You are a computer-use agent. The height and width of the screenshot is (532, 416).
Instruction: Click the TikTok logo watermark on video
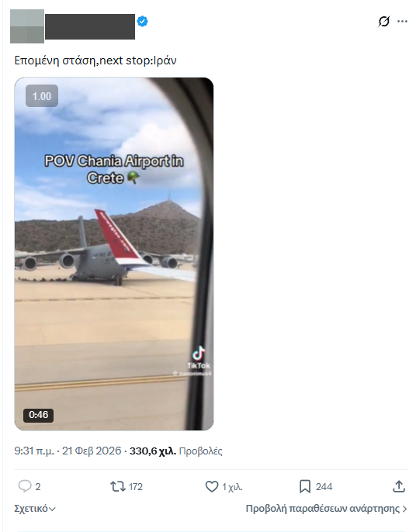[x=199, y=358]
